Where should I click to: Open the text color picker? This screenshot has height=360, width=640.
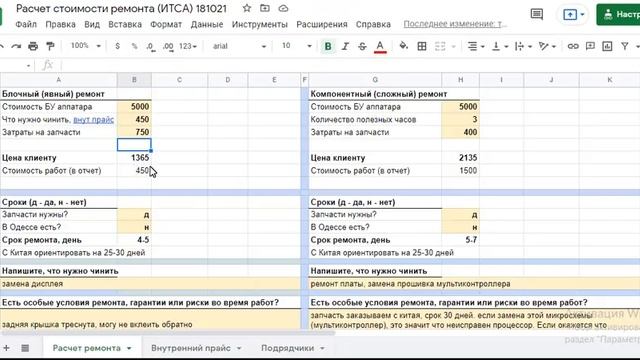(380, 46)
